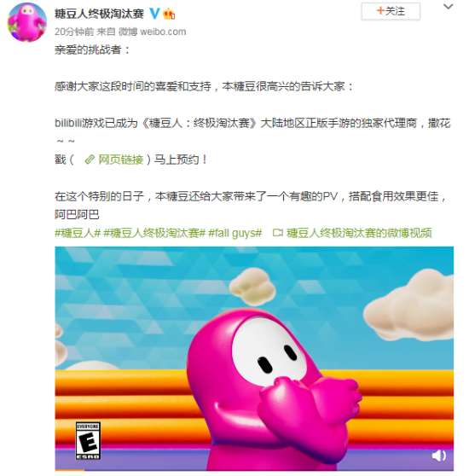Mute the video with the speaker icon
This screenshot has height=476, width=469.
point(438,456)
